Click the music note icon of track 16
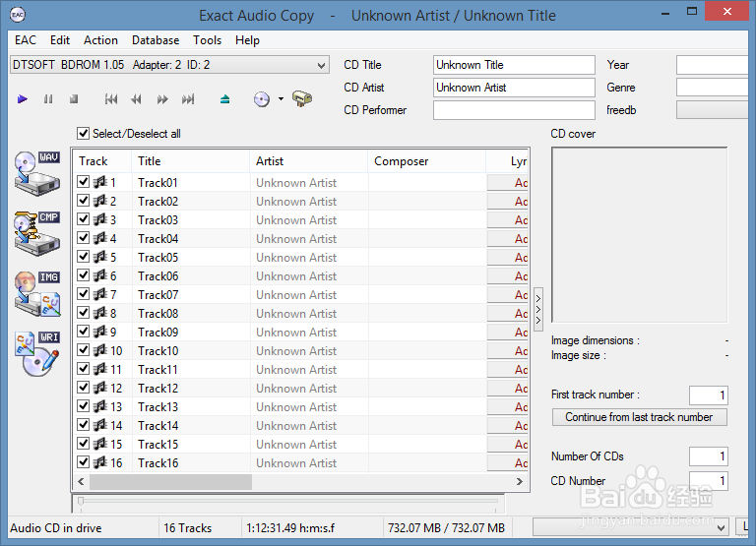 [x=99, y=462]
